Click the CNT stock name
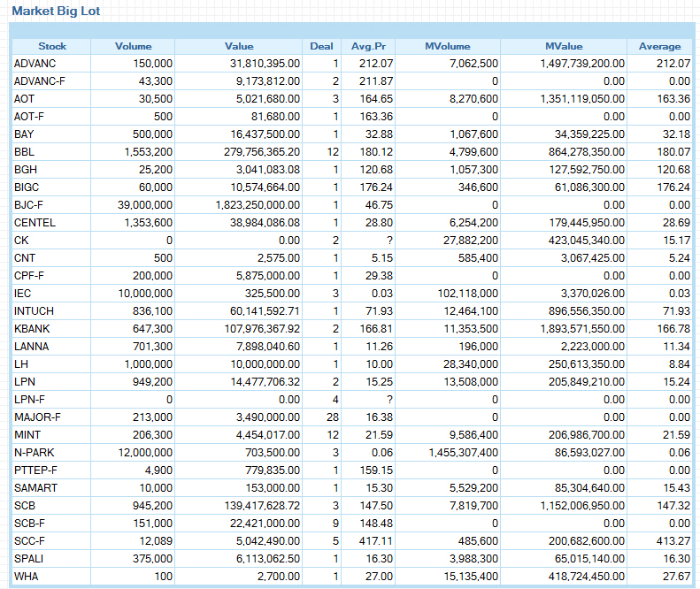Image resolution: width=700 pixels, height=589 pixels. point(25,258)
